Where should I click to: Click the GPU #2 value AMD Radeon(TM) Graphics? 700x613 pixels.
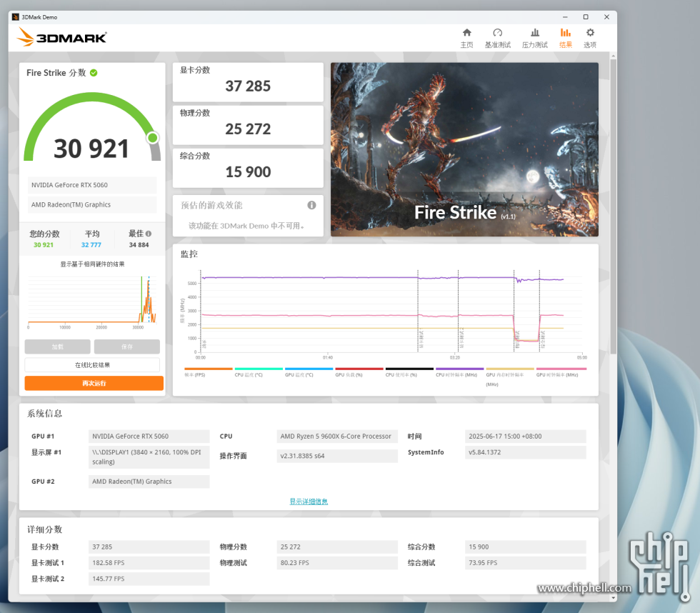[x=149, y=482]
